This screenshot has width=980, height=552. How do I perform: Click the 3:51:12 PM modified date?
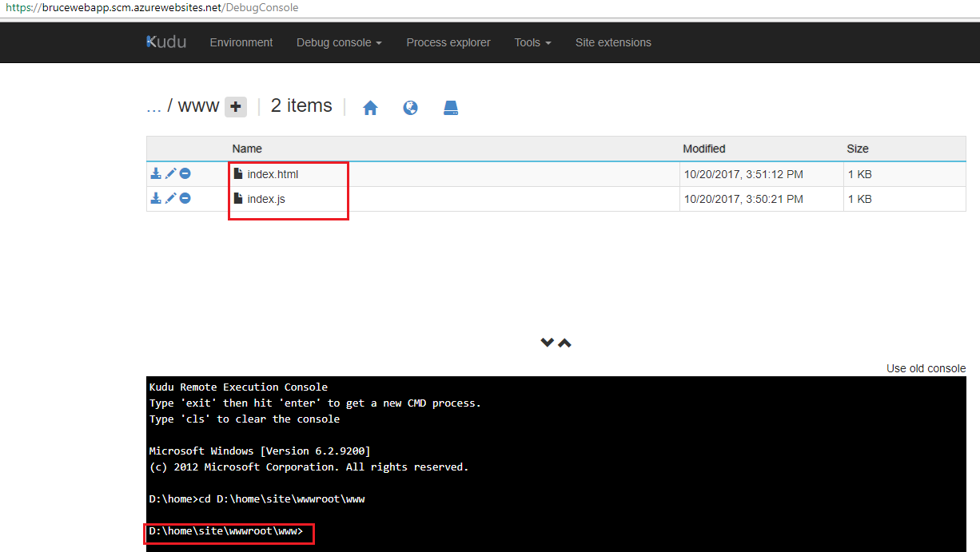[x=743, y=174]
